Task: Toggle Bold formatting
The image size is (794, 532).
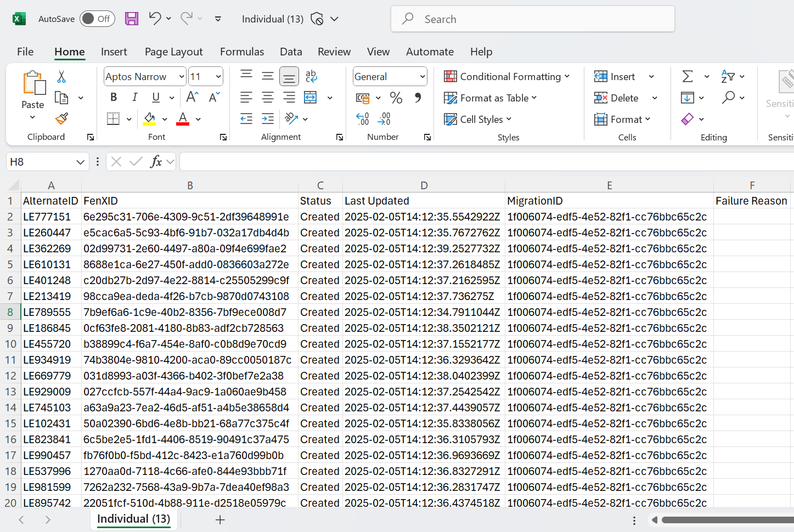Action: click(114, 98)
